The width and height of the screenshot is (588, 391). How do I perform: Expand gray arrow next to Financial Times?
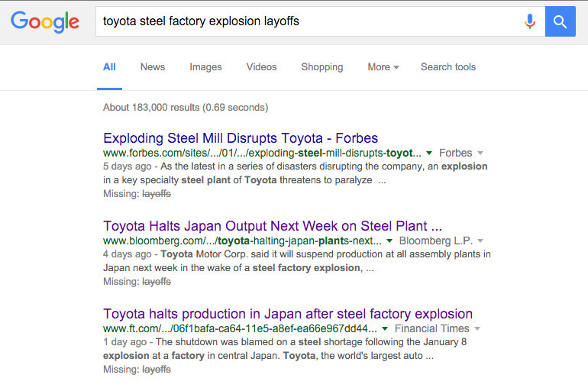[x=477, y=329]
